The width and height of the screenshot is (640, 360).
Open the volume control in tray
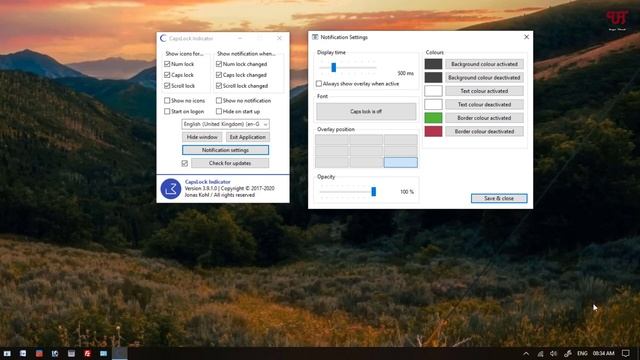coord(553,353)
